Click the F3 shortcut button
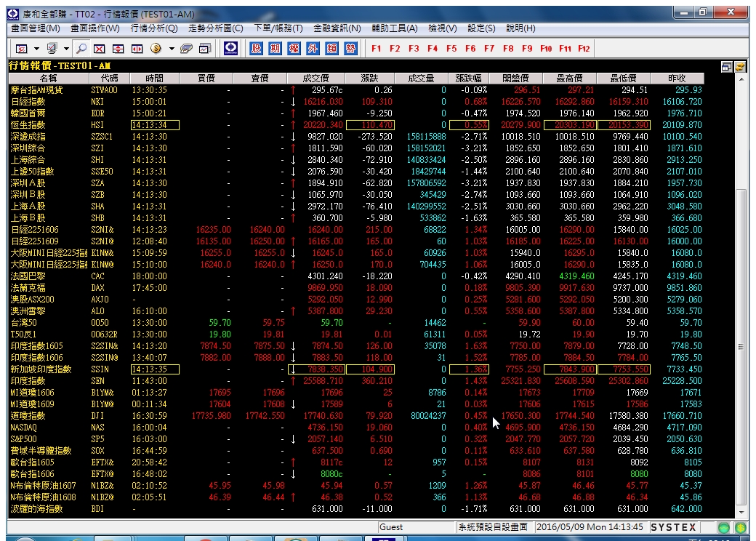This screenshot has width=756, height=541. click(x=414, y=49)
